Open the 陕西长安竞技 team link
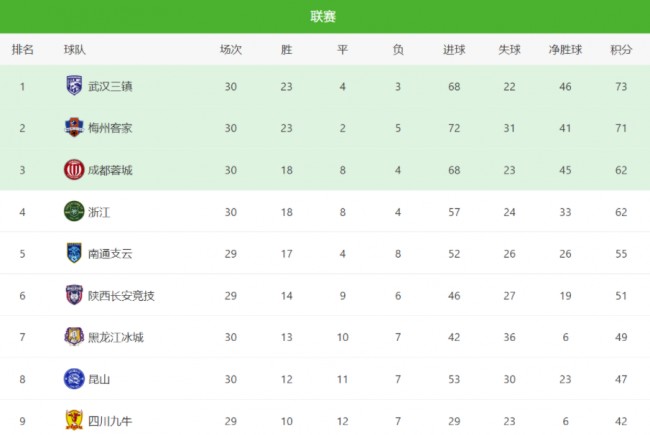Viewport: 650px width, 435px height. click(122, 295)
